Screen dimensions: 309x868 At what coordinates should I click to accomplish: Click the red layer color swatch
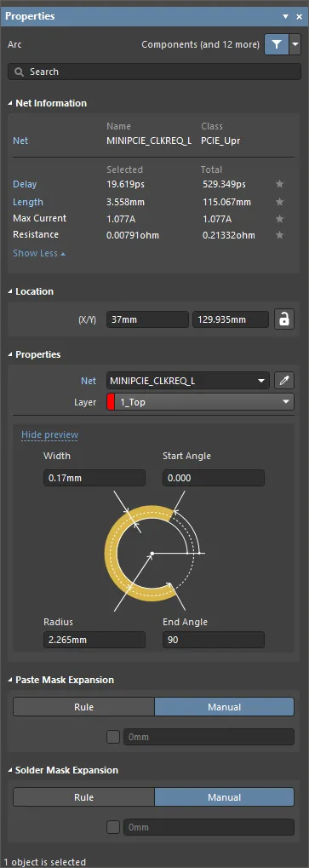click(x=110, y=402)
